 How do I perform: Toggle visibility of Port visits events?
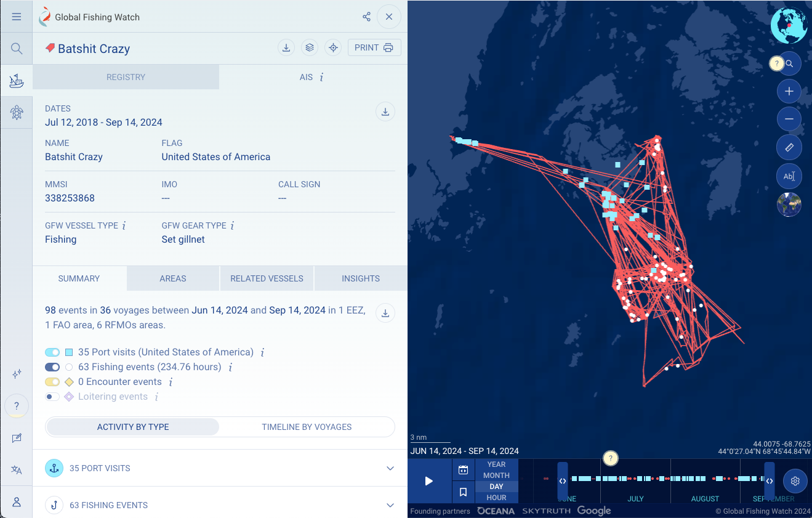pyautogui.click(x=52, y=352)
